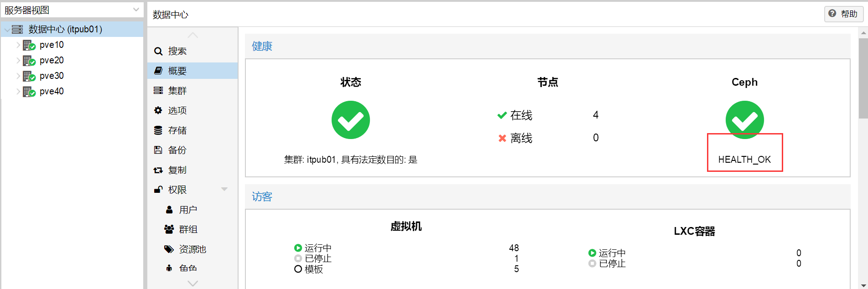Click the resource pool (资源池) tags icon
This screenshot has width=868, height=289.
click(169, 249)
